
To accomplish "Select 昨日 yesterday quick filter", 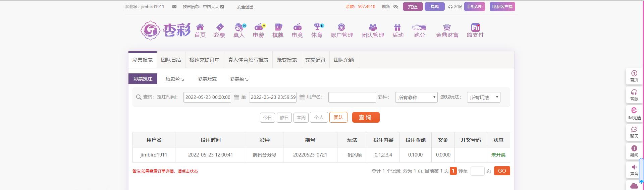I will pos(284,118).
